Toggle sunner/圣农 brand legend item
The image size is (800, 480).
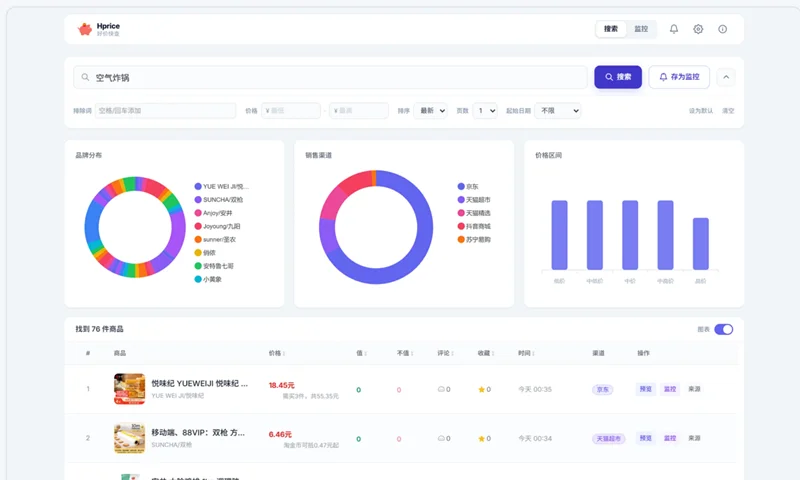[x=215, y=239]
